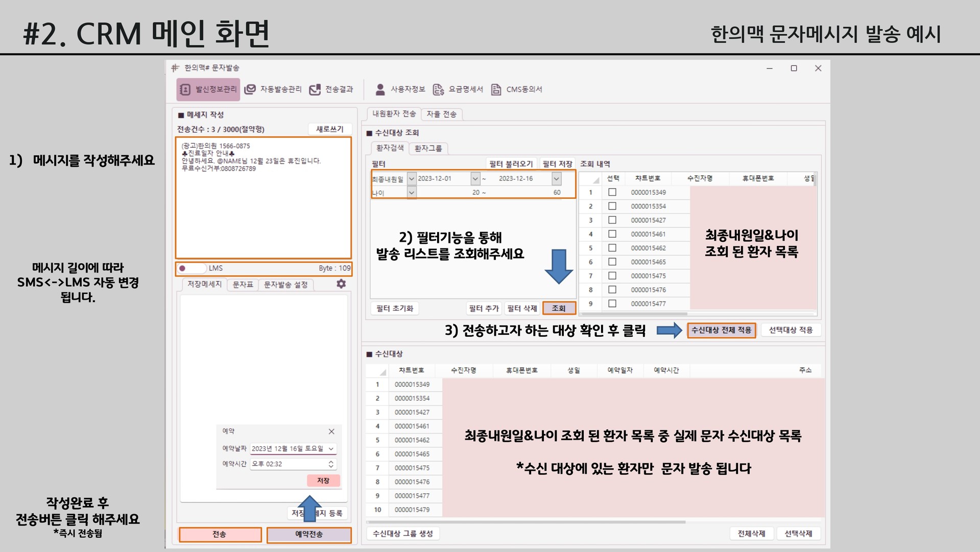980x552 pixels.
Task: Adjust the 예약시간 time spinner
Action: coord(331,464)
